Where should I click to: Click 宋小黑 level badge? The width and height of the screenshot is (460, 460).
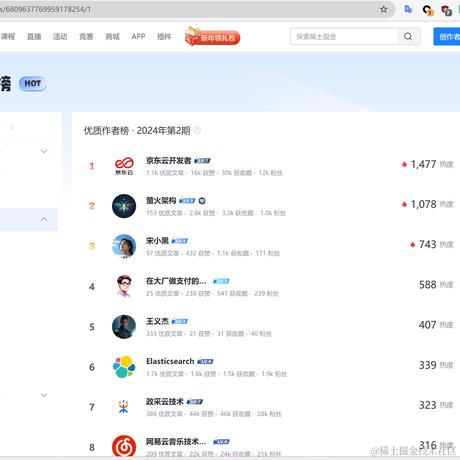(180, 241)
